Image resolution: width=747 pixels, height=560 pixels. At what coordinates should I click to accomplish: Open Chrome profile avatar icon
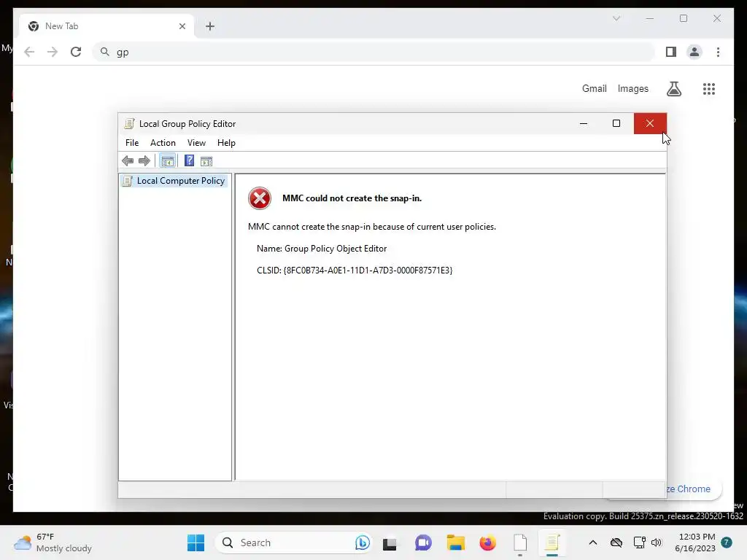694,52
